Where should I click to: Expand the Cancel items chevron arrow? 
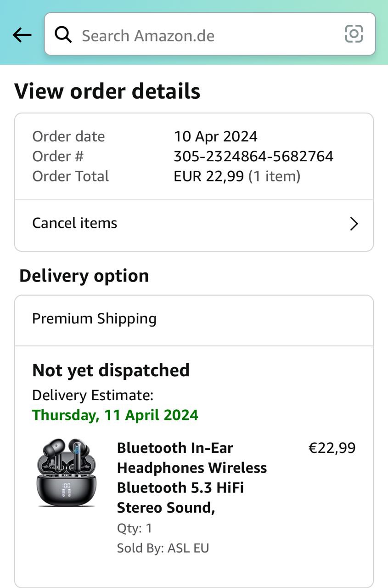pos(354,224)
